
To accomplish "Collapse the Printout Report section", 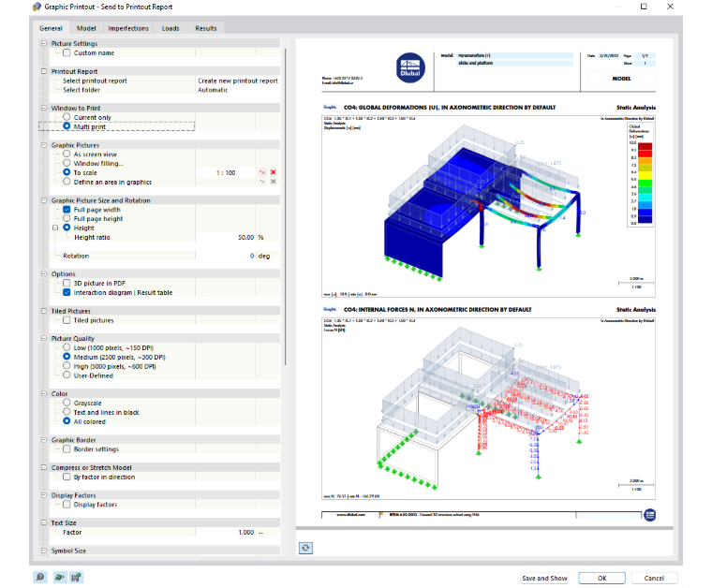I will click(x=44, y=71).
